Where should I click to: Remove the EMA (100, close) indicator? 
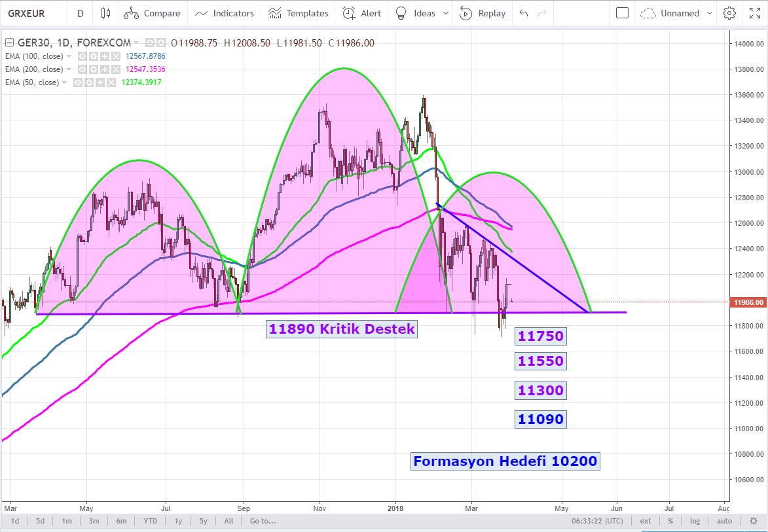(115, 56)
